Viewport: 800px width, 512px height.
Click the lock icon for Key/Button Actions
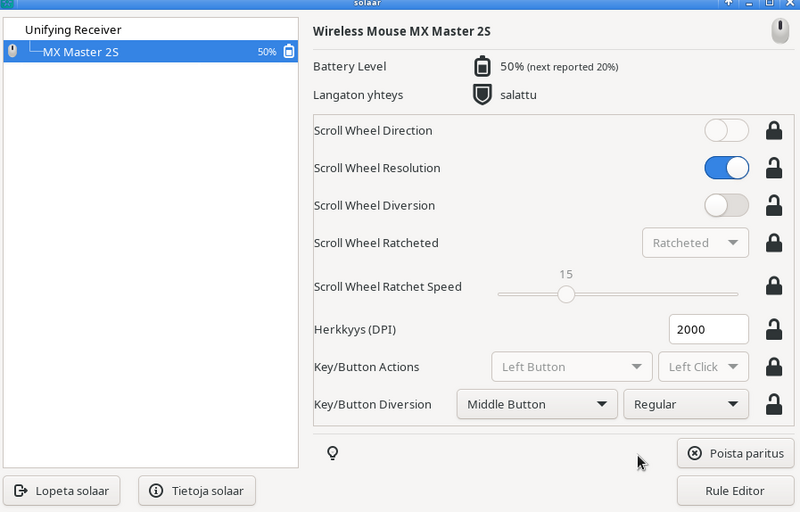[774, 367]
